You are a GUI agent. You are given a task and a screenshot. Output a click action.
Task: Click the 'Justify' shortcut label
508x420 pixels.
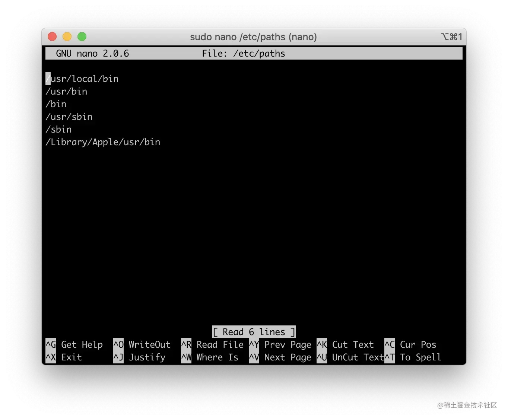point(147,357)
